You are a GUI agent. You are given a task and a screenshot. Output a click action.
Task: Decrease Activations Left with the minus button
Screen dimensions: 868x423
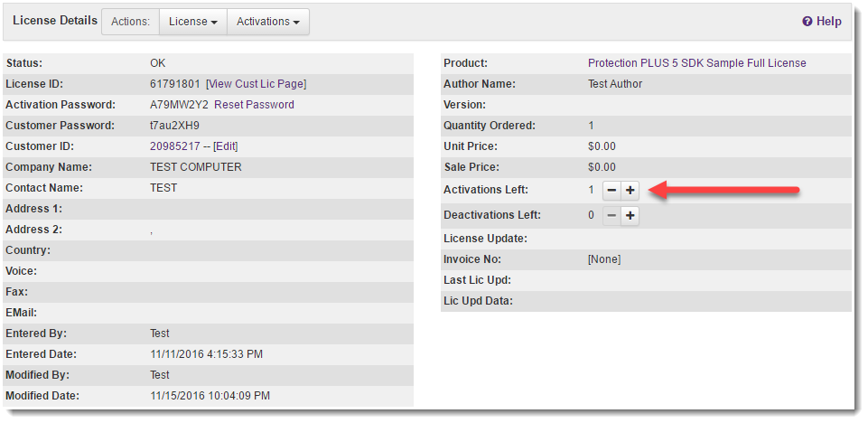tap(611, 190)
